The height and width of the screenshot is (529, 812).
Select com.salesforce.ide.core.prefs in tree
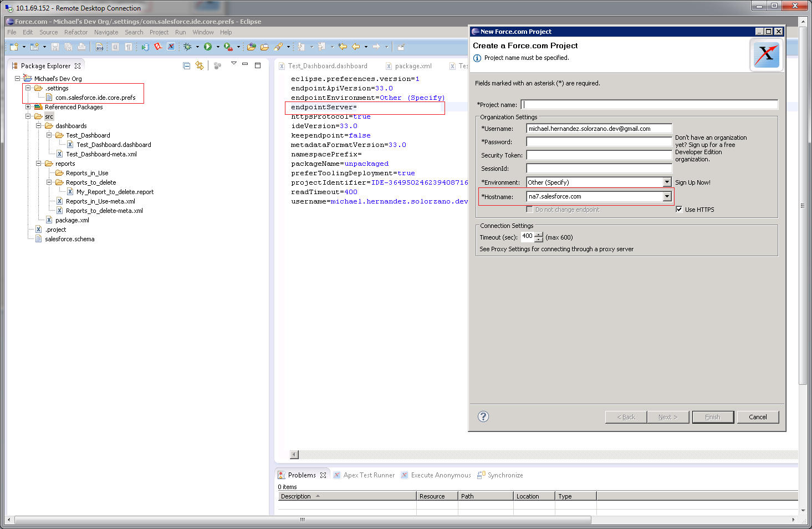95,98
